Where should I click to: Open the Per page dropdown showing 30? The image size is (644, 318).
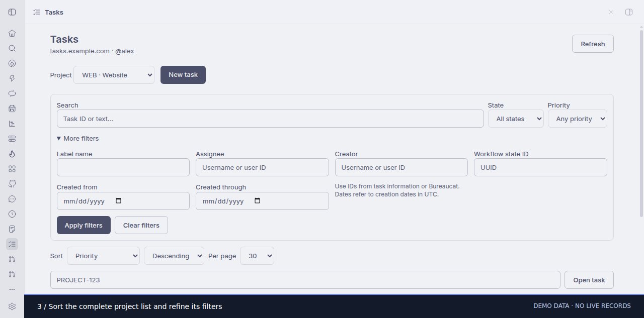[x=257, y=256]
